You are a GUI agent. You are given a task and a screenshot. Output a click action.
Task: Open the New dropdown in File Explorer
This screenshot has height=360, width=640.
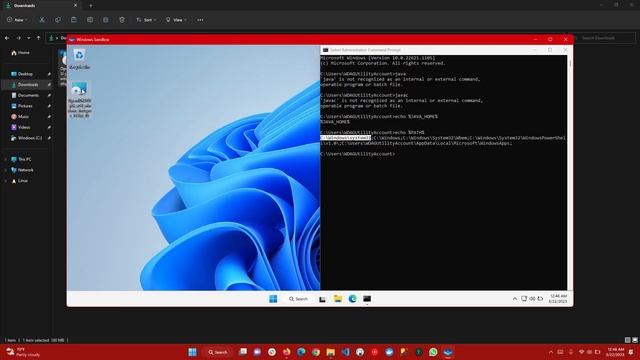tap(17, 20)
